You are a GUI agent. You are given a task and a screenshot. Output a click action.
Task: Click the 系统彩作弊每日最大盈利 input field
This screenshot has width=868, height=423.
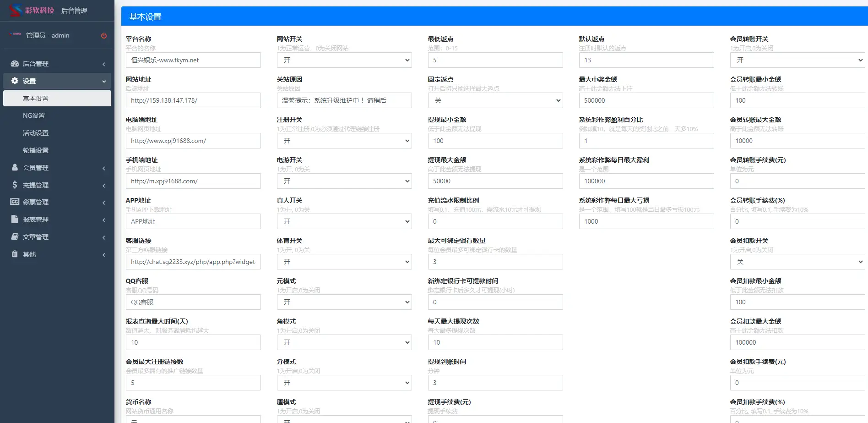646,181
